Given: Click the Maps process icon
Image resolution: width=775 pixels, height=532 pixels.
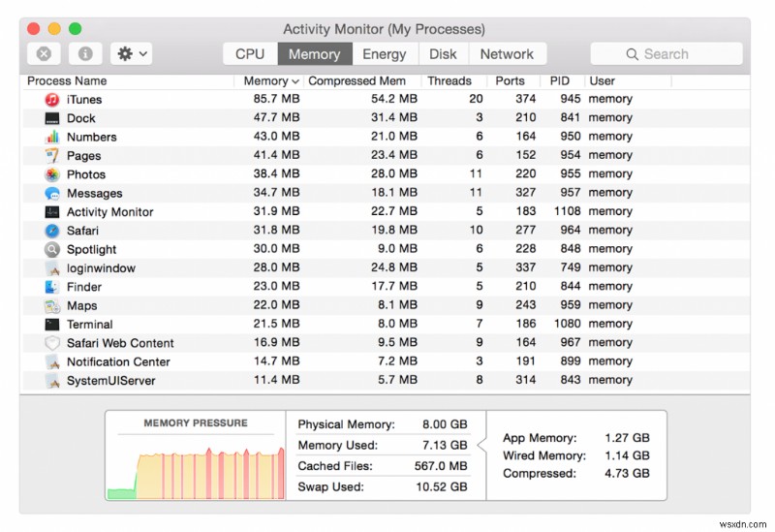Looking at the screenshot, I should tap(52, 305).
